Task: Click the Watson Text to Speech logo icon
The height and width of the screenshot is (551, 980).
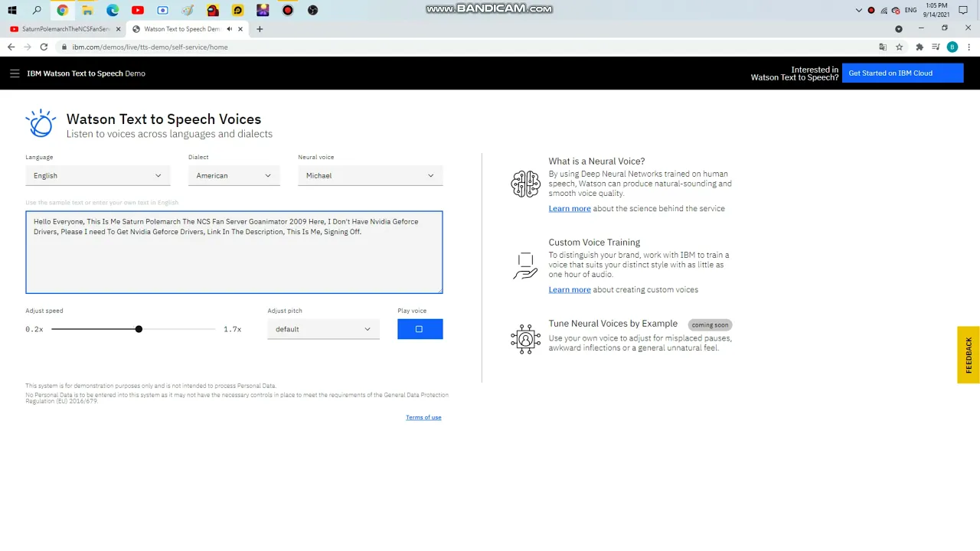Action: [41, 123]
